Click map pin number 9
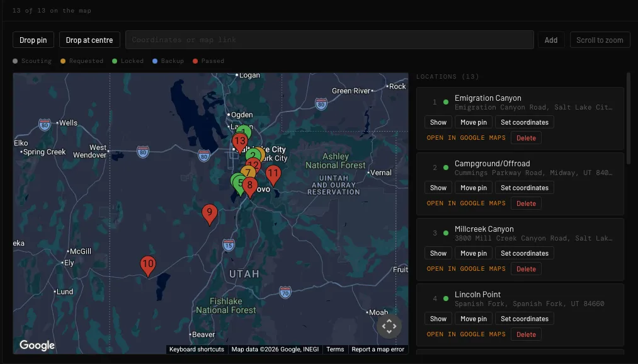The image size is (638, 364). [210, 214]
